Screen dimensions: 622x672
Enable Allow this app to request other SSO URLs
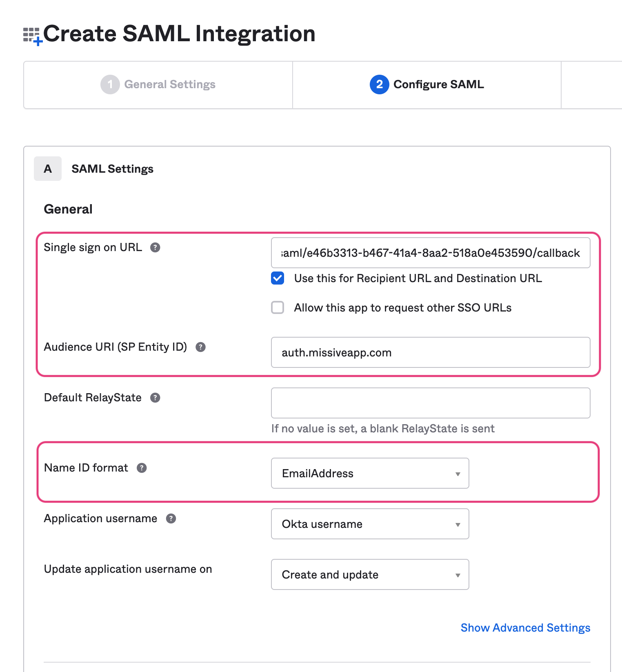[x=278, y=307]
